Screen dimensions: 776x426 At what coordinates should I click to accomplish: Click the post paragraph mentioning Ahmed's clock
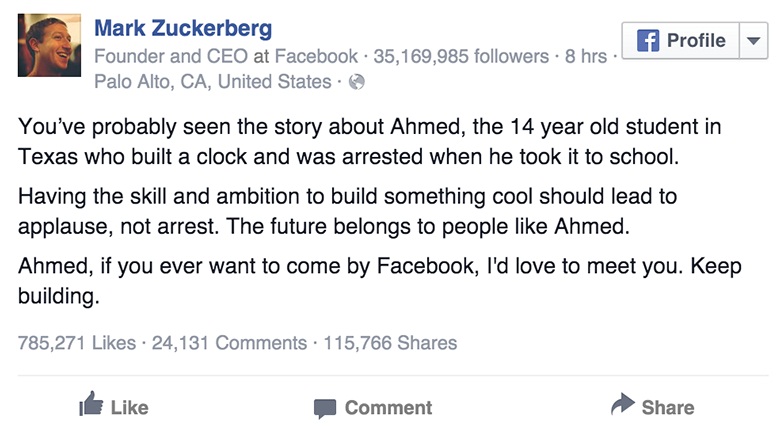point(368,143)
